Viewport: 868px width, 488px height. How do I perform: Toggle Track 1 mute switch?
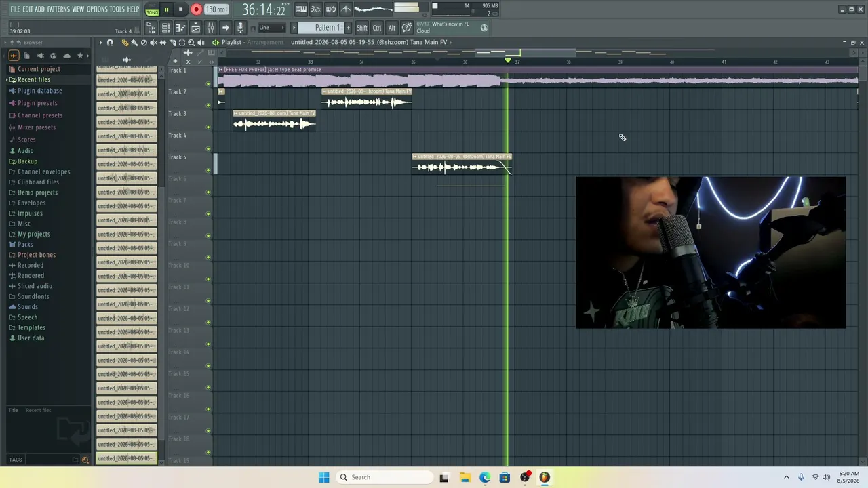pos(208,84)
